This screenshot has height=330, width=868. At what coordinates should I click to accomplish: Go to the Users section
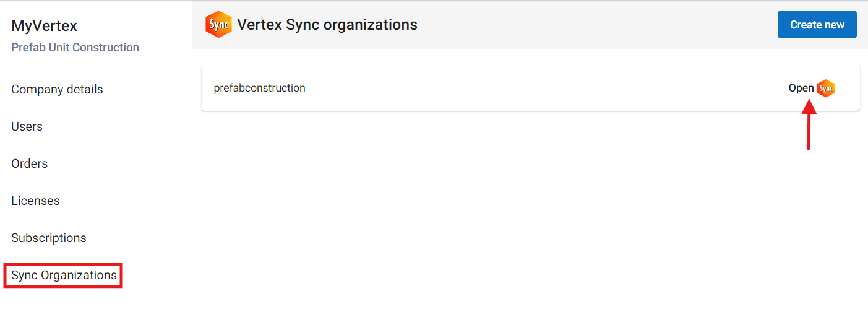click(27, 126)
